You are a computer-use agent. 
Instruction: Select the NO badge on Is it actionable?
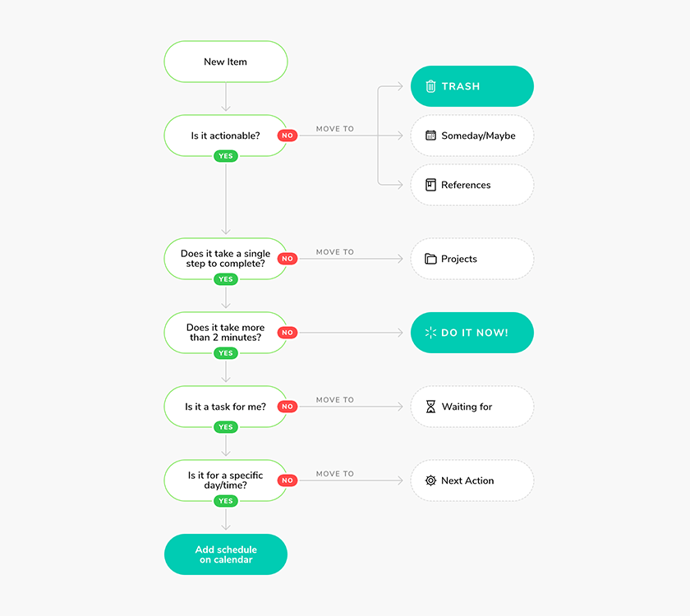point(287,136)
